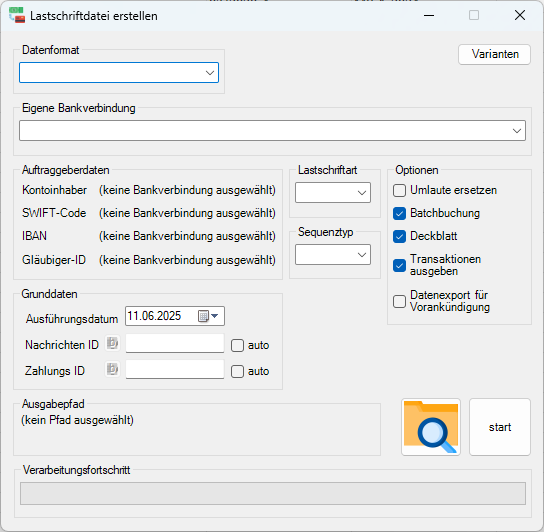This screenshot has height=532, width=544.
Task: Open the calendar picker for Ausführungsdatum
Action: click(208, 316)
